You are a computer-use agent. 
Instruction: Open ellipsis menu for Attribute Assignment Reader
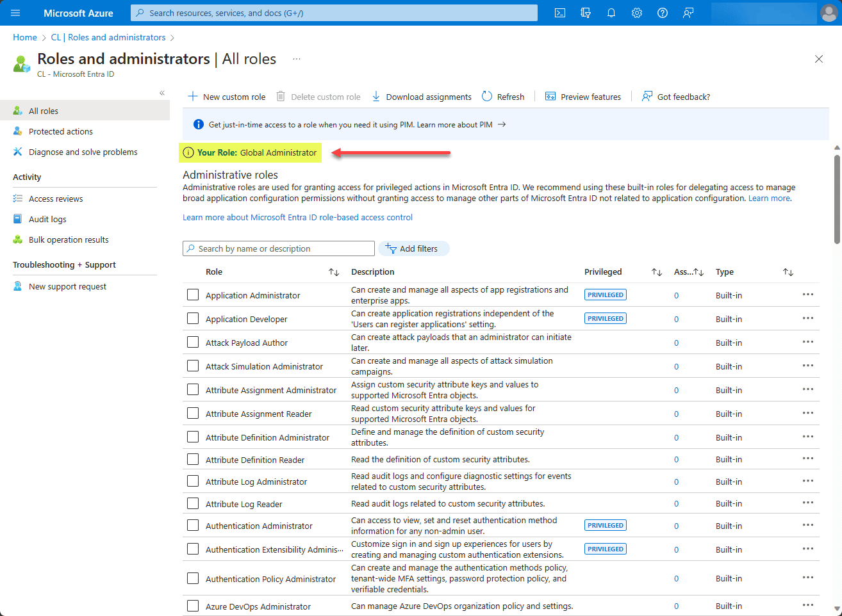pyautogui.click(x=808, y=413)
